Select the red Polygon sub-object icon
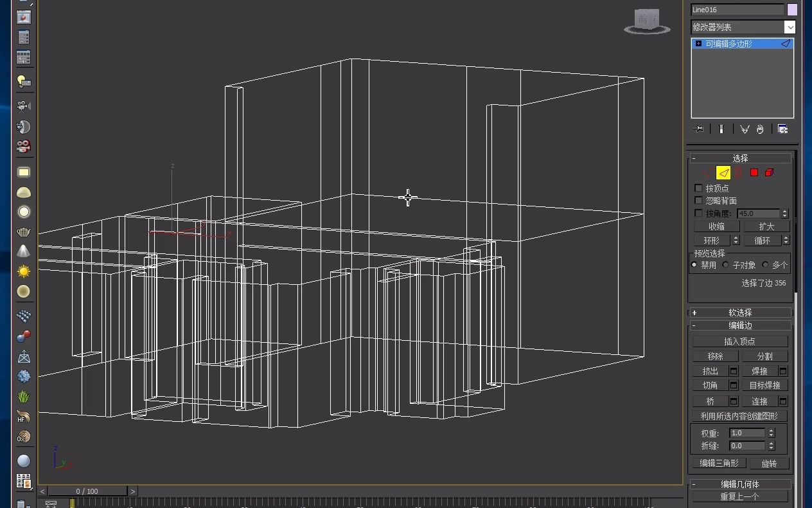 click(x=754, y=172)
